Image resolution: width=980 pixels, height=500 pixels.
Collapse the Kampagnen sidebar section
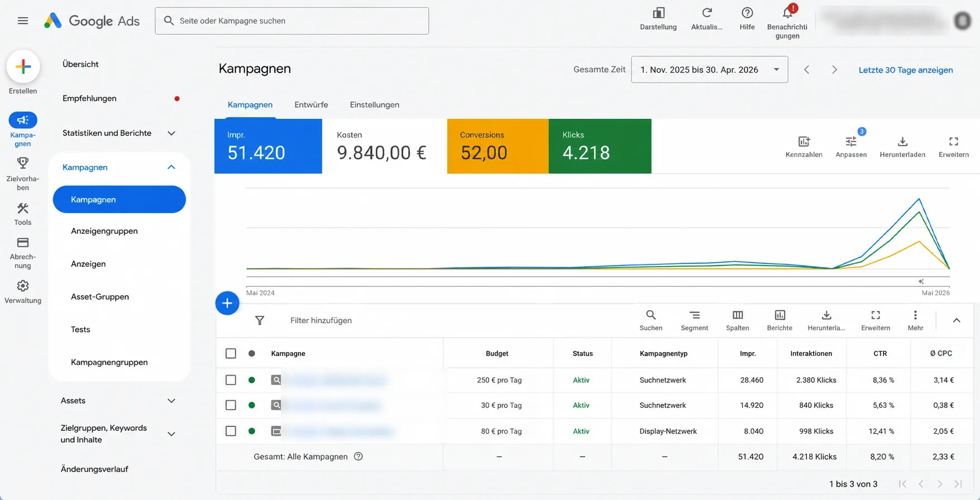coord(171,167)
